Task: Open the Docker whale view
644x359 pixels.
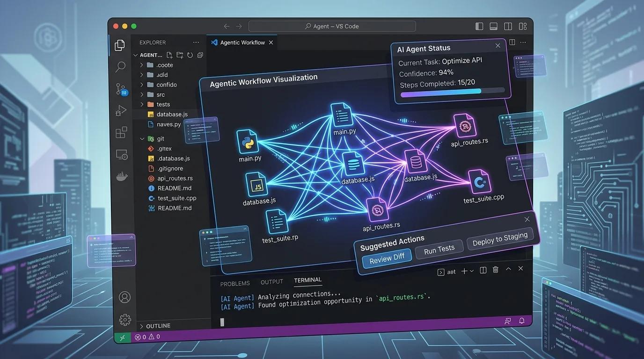Action: (122, 176)
